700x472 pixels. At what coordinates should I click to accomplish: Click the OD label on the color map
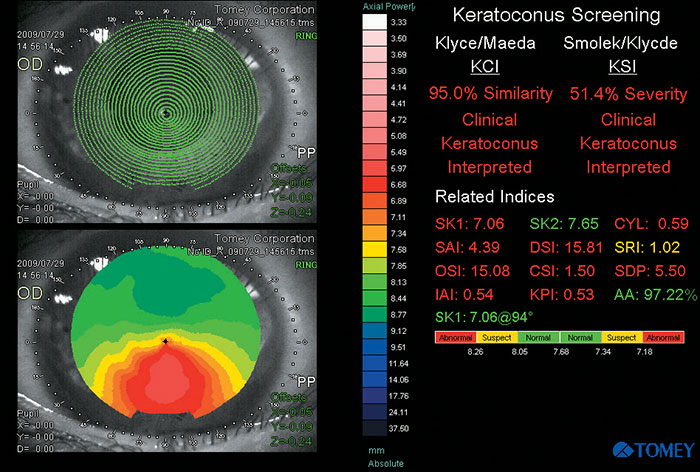[x=30, y=293]
